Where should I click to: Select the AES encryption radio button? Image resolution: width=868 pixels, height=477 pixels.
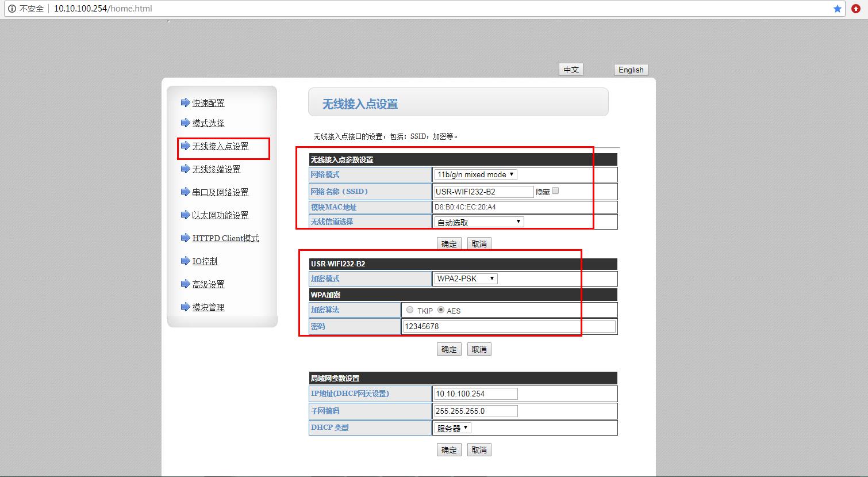(441, 310)
